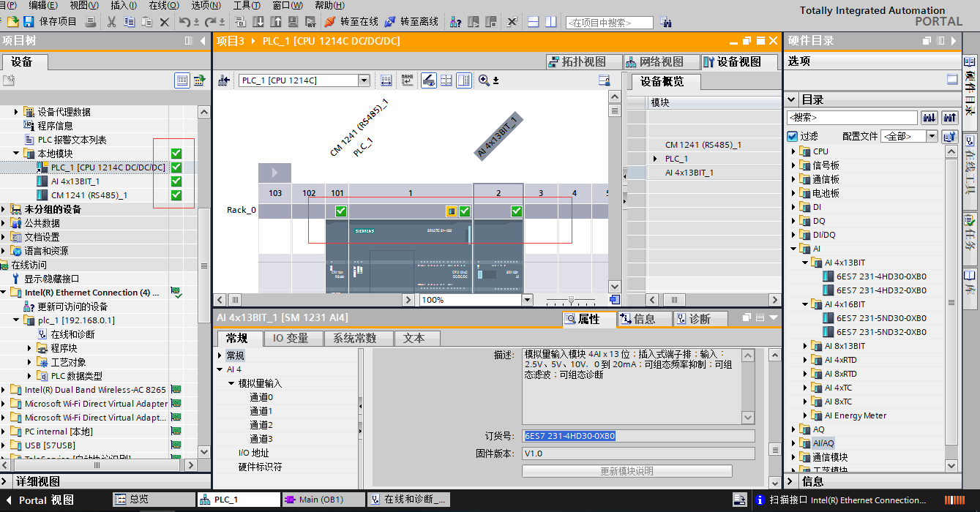
Task: Select 通道0 in the properties tree
Action: [261, 397]
